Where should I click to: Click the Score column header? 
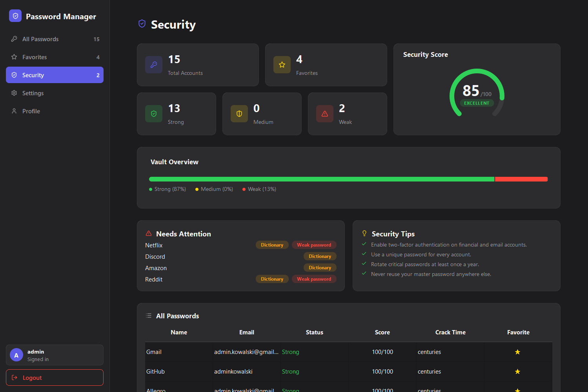click(382, 332)
